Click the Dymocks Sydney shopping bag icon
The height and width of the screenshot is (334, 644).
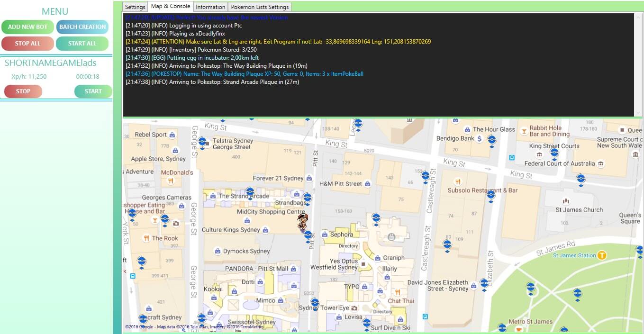point(218,251)
